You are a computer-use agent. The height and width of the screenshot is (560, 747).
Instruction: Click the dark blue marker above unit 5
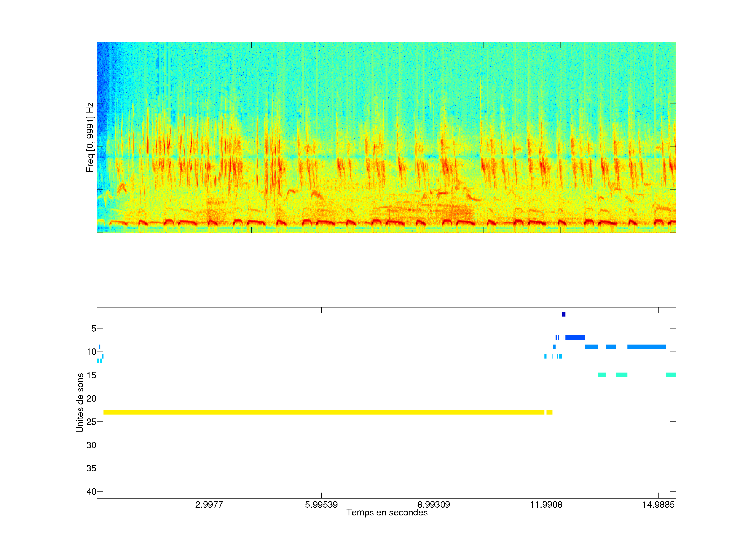[563, 314]
